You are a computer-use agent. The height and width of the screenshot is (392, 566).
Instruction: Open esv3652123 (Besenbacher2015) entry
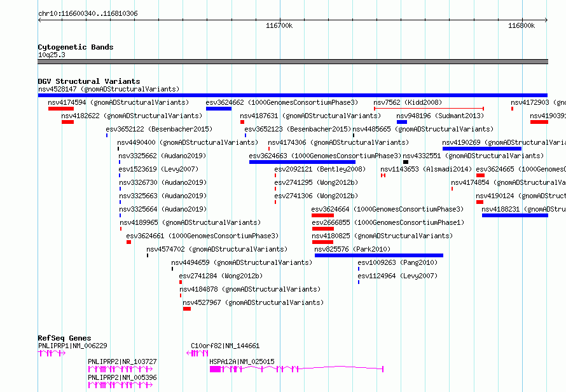tap(298, 129)
